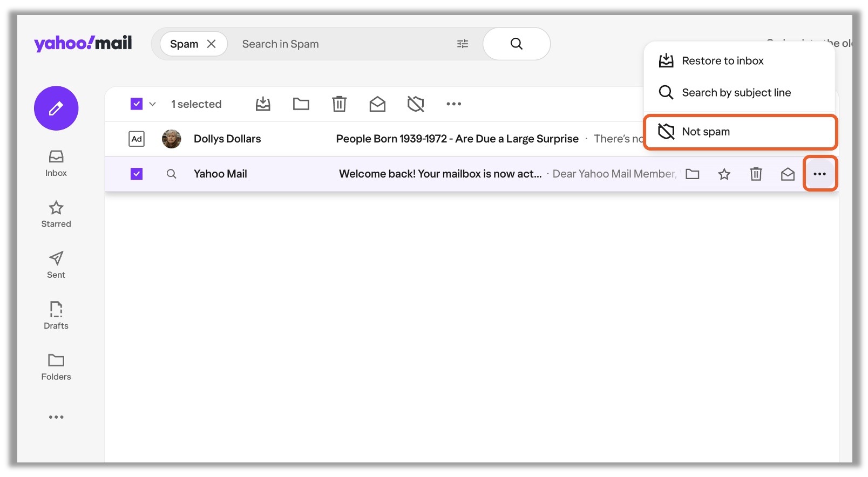Click toolbar Restore to inbox icon
This screenshot has width=868, height=477.
[x=263, y=104]
